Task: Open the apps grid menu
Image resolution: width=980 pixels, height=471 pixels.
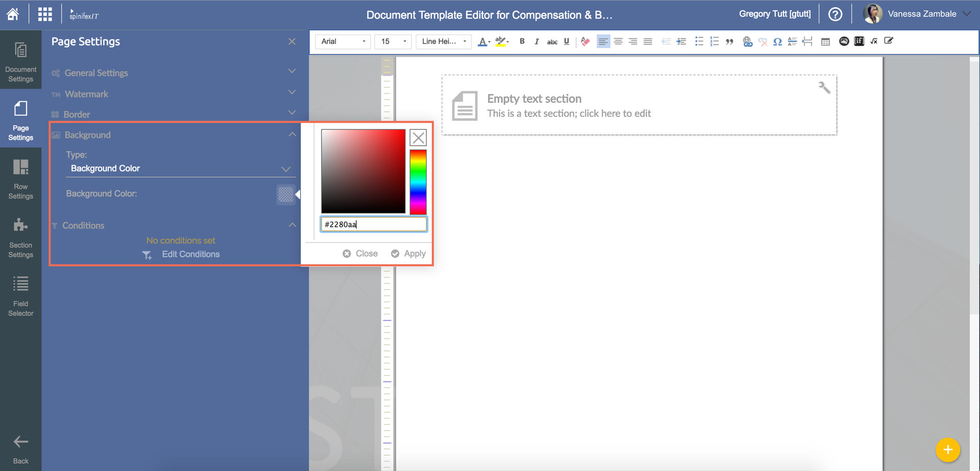Action: point(45,14)
